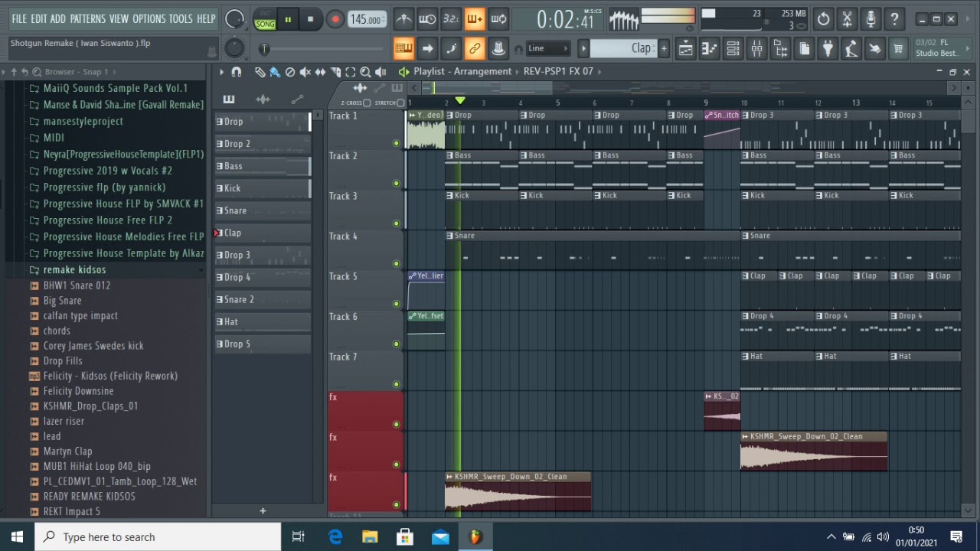Toggle the playlist snap magnet
This screenshot has width=980, height=551.
(237, 72)
